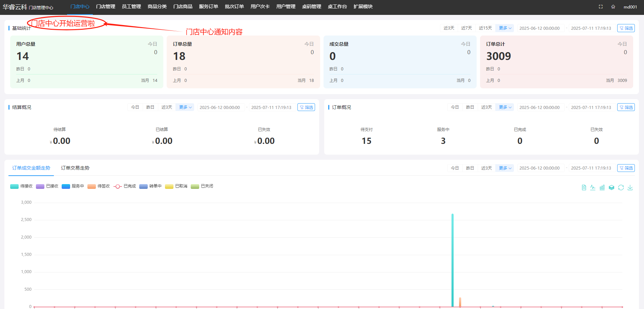Open the chart data view icon
644x309 pixels.
click(584, 187)
